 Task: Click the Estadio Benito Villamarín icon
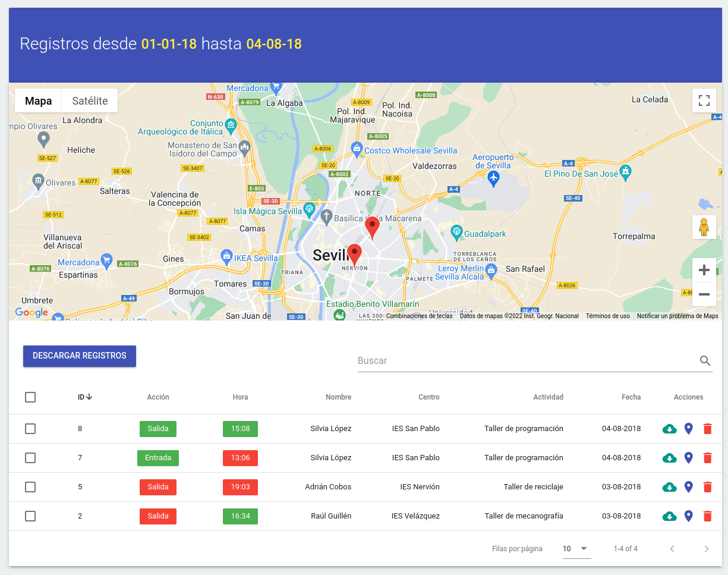click(x=339, y=315)
